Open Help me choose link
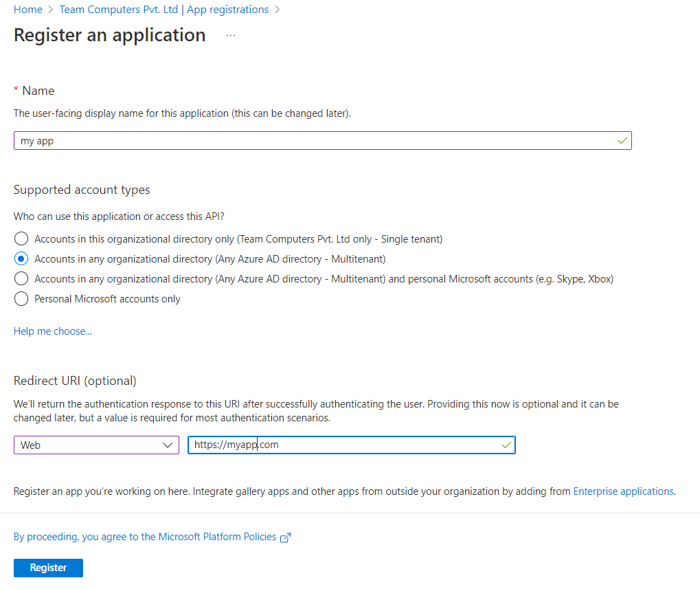Viewport: 700px width, 589px height. 53,331
